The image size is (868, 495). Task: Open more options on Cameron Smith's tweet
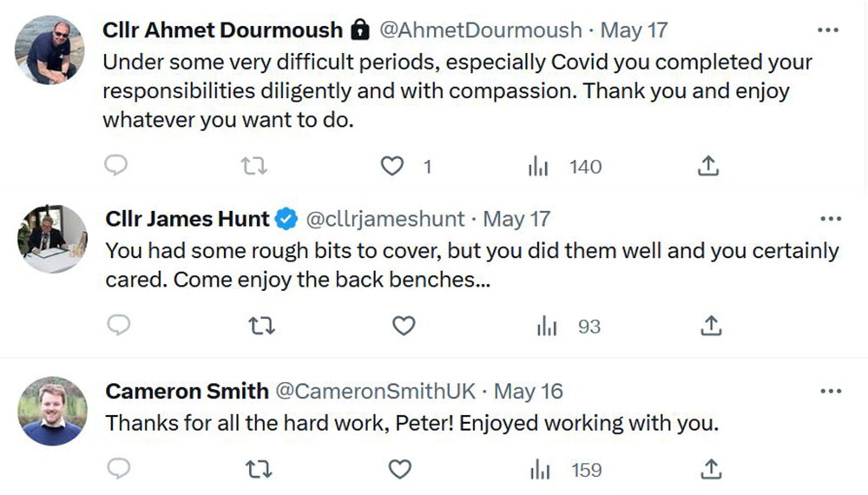tap(831, 392)
